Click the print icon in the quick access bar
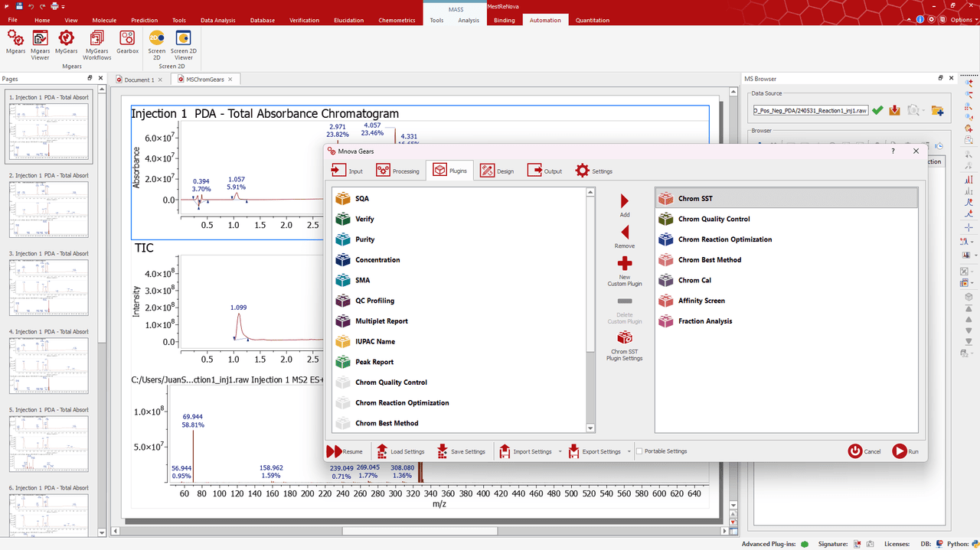 54,6
